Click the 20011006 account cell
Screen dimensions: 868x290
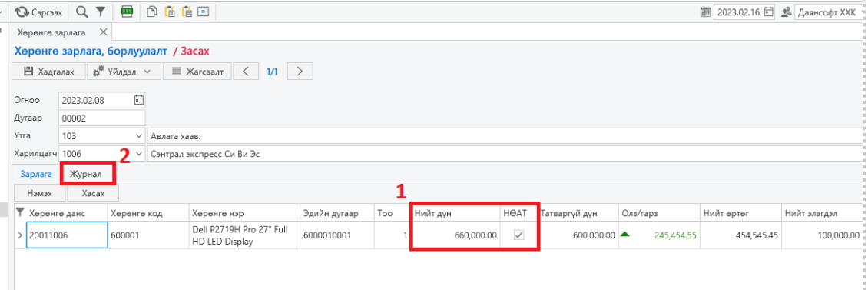67,235
